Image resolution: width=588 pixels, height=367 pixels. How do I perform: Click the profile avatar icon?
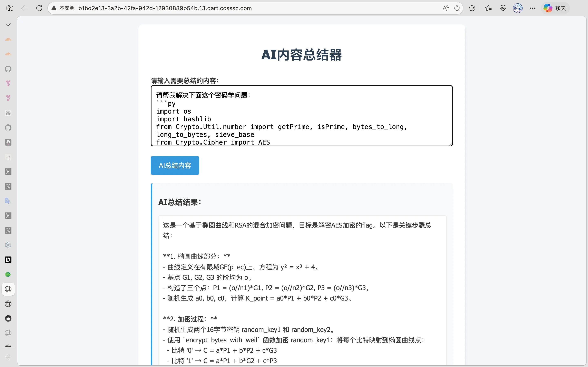point(518,8)
